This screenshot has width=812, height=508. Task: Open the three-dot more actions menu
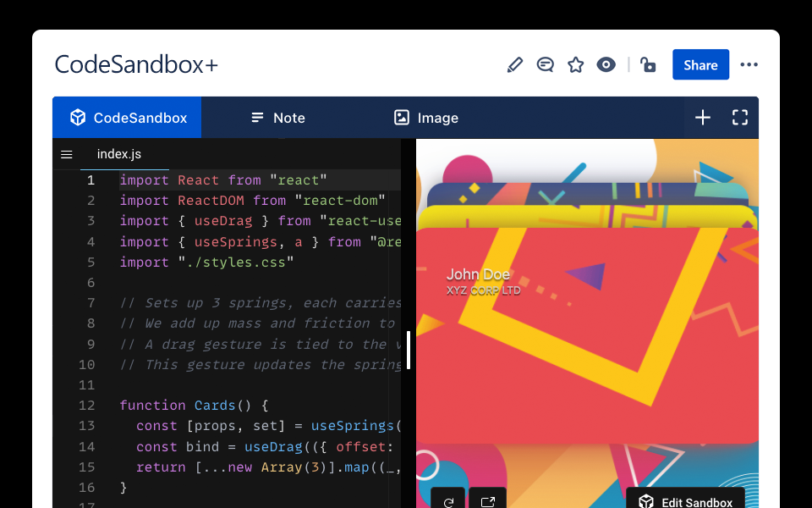[x=749, y=65]
